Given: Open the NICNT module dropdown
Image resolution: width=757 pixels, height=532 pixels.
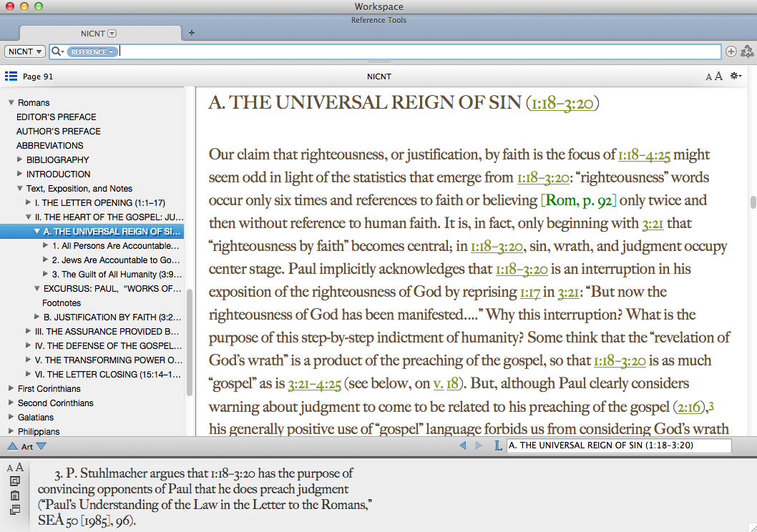Looking at the screenshot, I should [25, 51].
